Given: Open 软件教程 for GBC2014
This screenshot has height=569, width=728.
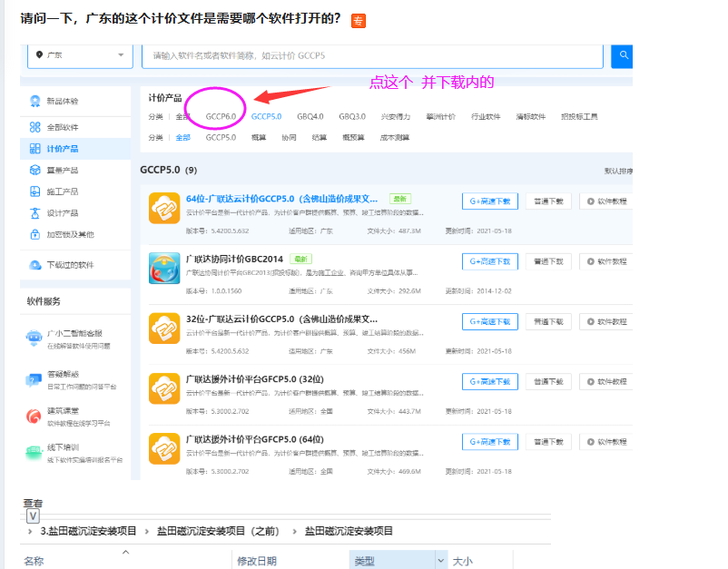Looking at the screenshot, I should [x=606, y=261].
